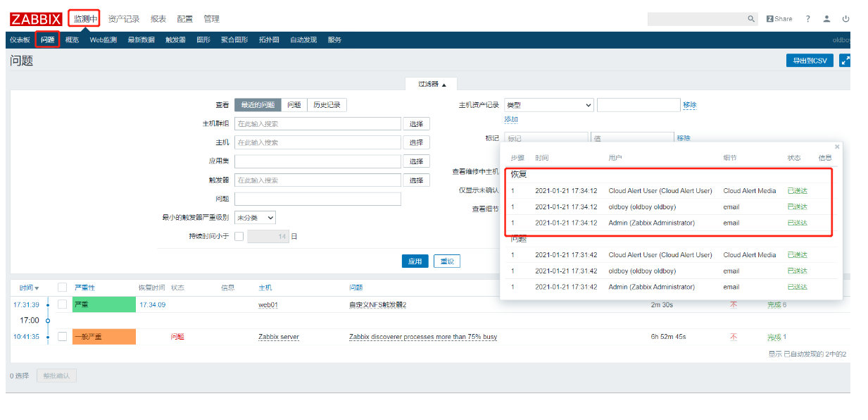
Task: Toggle the select-all checkbox in header
Action: coord(63,288)
